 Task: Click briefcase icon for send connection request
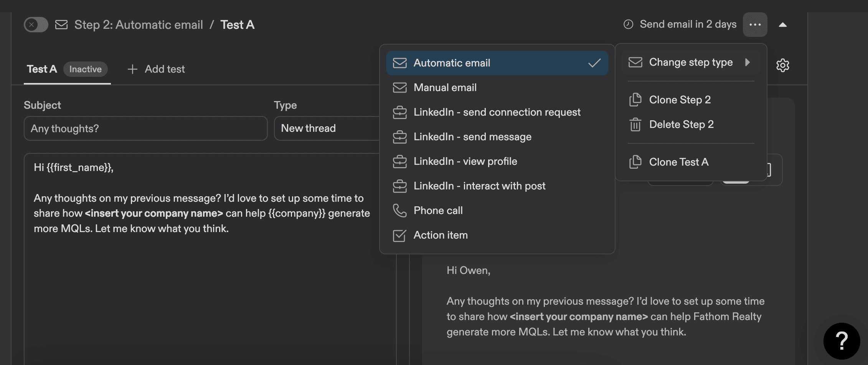[x=399, y=112]
